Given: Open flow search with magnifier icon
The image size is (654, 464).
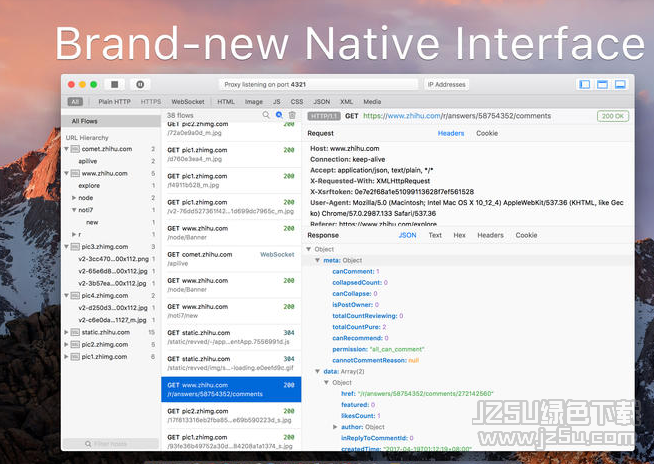Looking at the screenshot, I should tap(266, 115).
